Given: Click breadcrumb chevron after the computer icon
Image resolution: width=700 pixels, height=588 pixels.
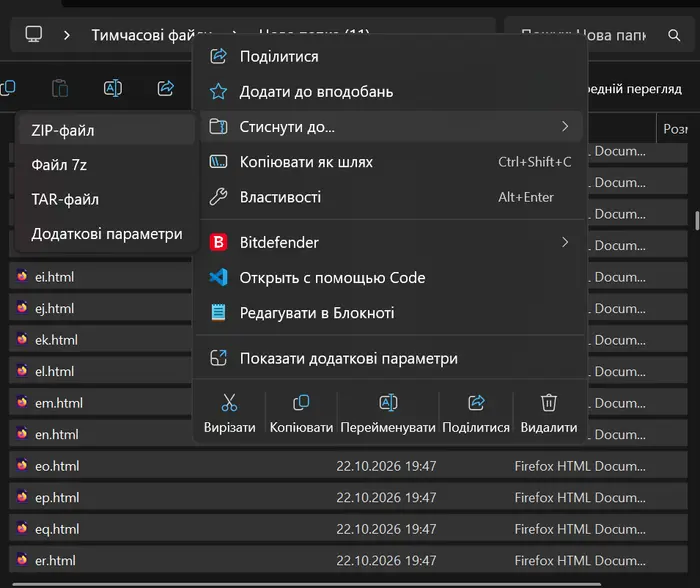Looking at the screenshot, I should coord(67,35).
